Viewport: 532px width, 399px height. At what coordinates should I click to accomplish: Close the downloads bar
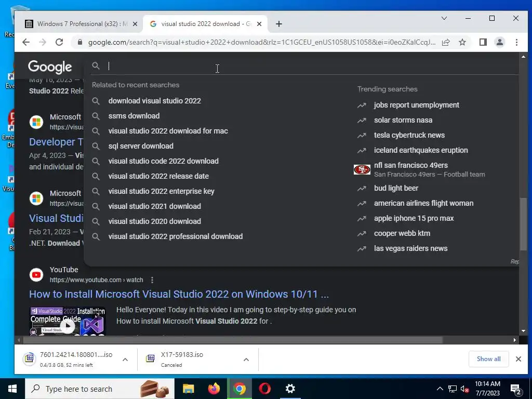pos(518,359)
